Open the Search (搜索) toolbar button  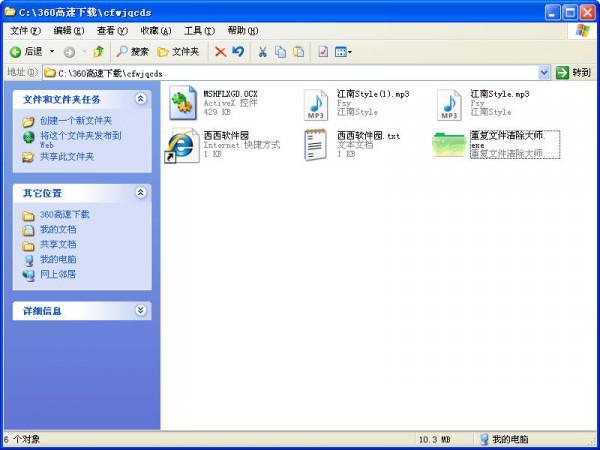pyautogui.click(x=132, y=52)
